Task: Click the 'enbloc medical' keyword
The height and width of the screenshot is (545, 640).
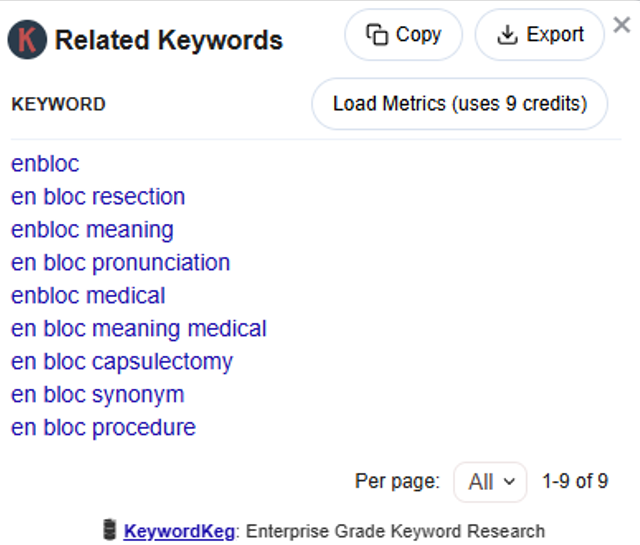Action: [x=88, y=296]
